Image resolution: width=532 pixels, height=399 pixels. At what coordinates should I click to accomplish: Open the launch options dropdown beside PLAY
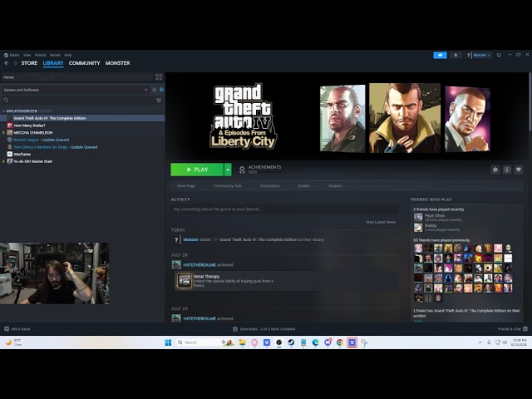pyautogui.click(x=228, y=170)
